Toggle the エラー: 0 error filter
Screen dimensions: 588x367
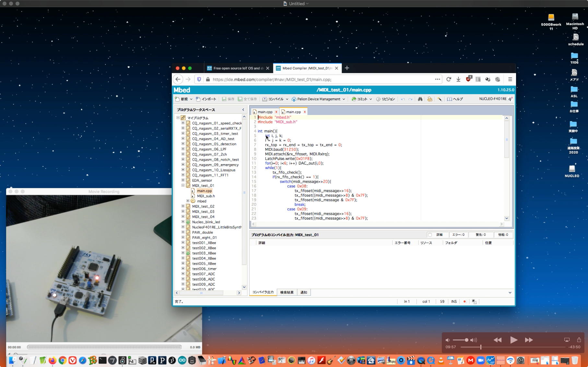(458, 235)
